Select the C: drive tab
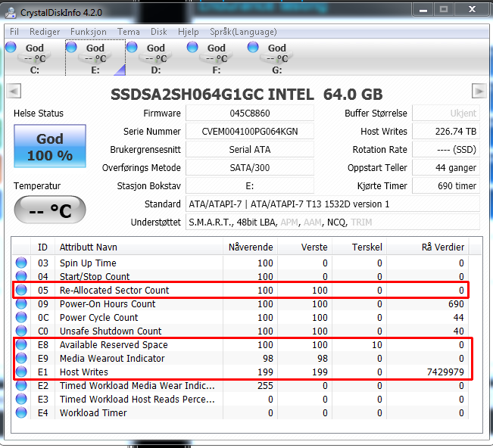 click(x=34, y=58)
